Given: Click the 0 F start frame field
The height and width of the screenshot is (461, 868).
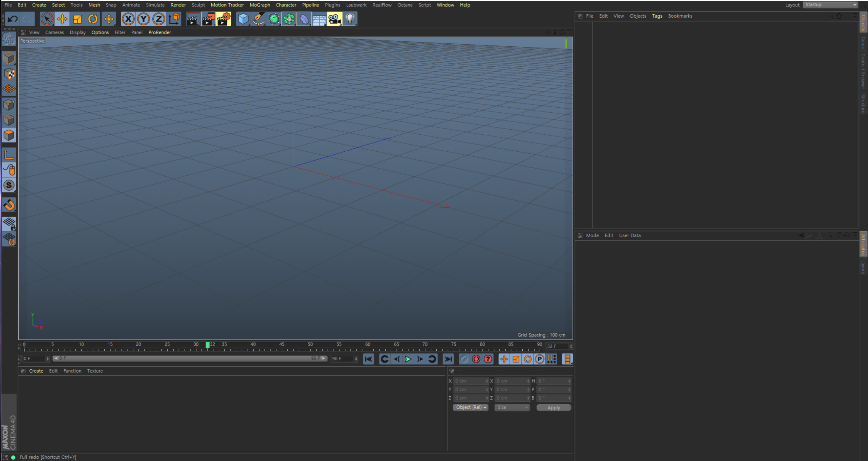Looking at the screenshot, I should pos(36,358).
